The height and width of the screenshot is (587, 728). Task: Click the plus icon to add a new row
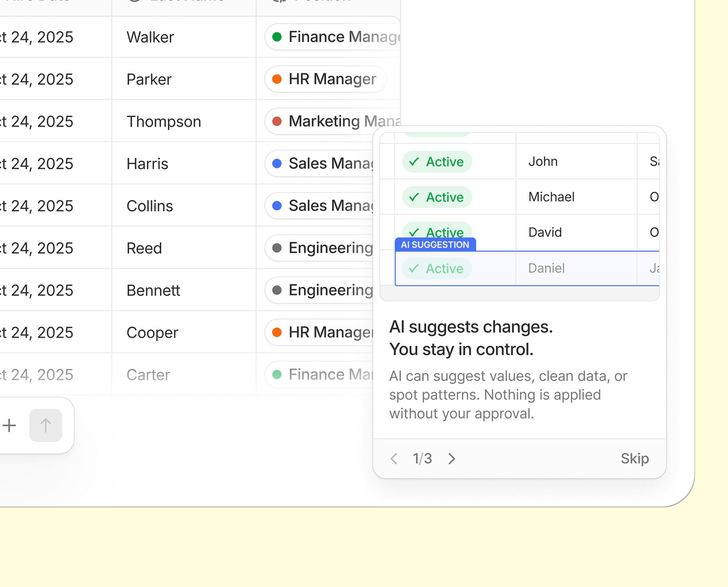click(10, 425)
